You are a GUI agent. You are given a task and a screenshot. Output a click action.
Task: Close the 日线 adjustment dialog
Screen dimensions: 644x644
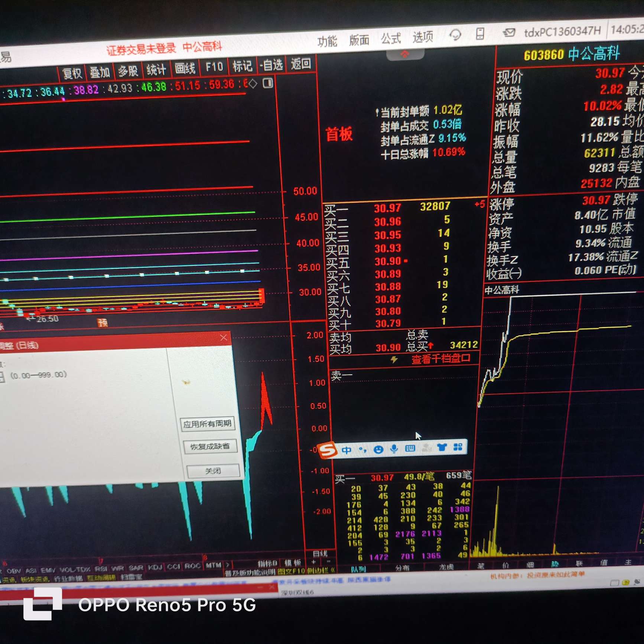[x=223, y=337]
